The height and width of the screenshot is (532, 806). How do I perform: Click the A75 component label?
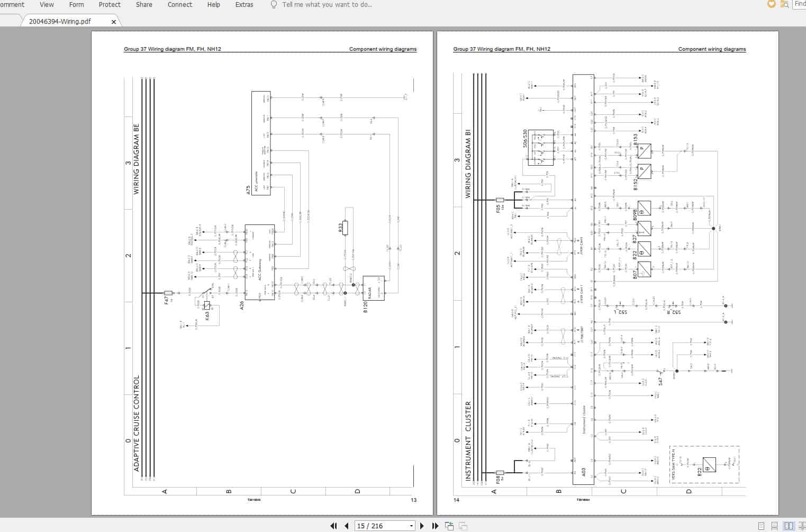(248, 190)
